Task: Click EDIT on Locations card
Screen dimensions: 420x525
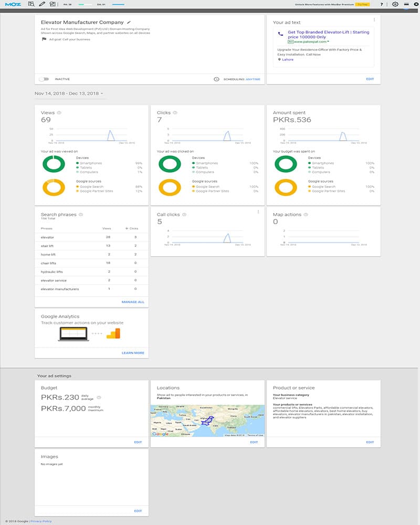Action: 254,442
